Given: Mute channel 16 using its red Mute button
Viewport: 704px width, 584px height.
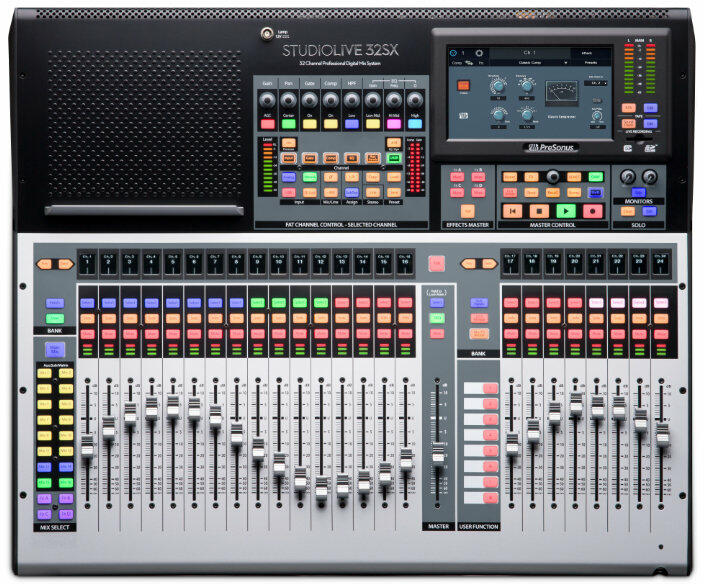Looking at the screenshot, I should point(405,334).
